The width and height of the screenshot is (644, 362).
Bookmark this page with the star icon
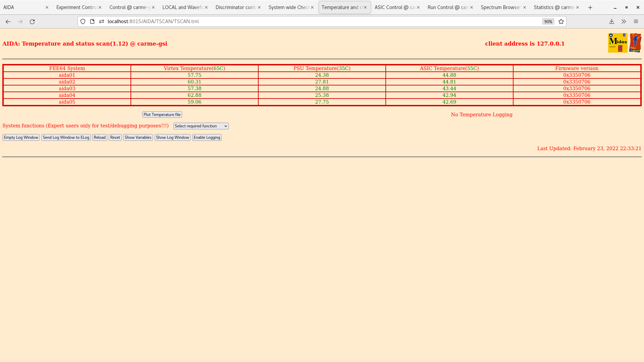(x=561, y=21)
